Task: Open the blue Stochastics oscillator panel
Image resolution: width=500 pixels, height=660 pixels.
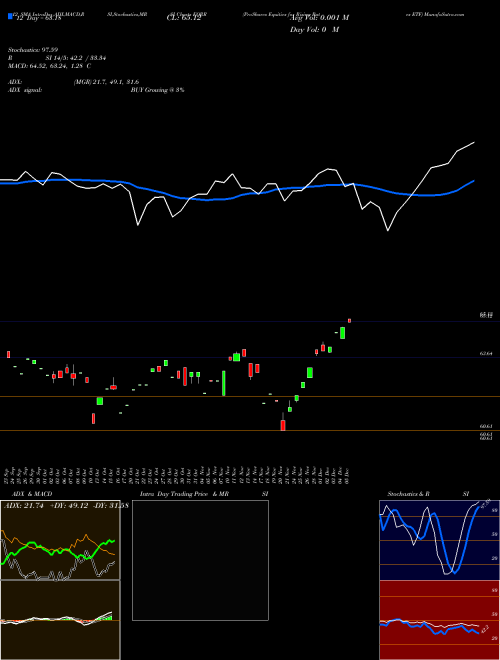Action: click(439, 540)
